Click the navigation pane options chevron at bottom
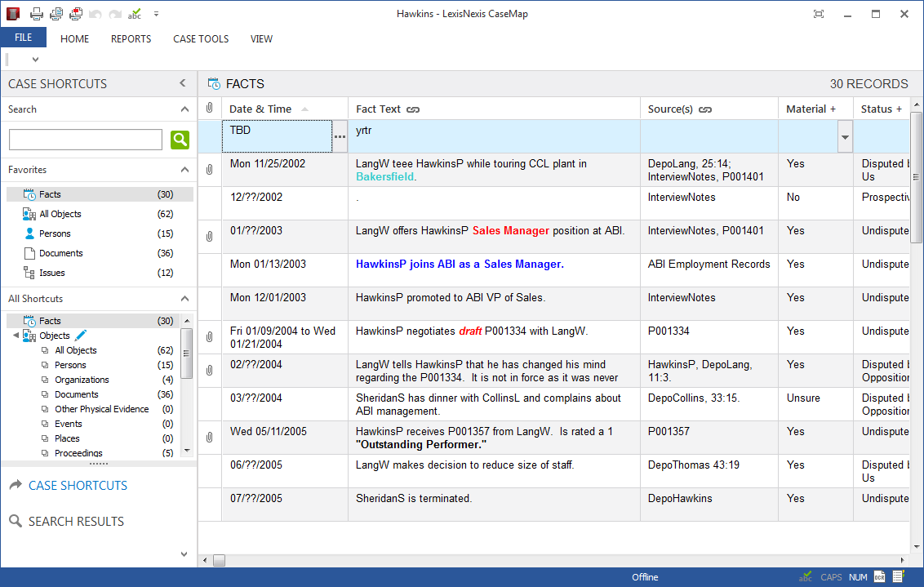The height and width of the screenshot is (587, 924). point(184,554)
